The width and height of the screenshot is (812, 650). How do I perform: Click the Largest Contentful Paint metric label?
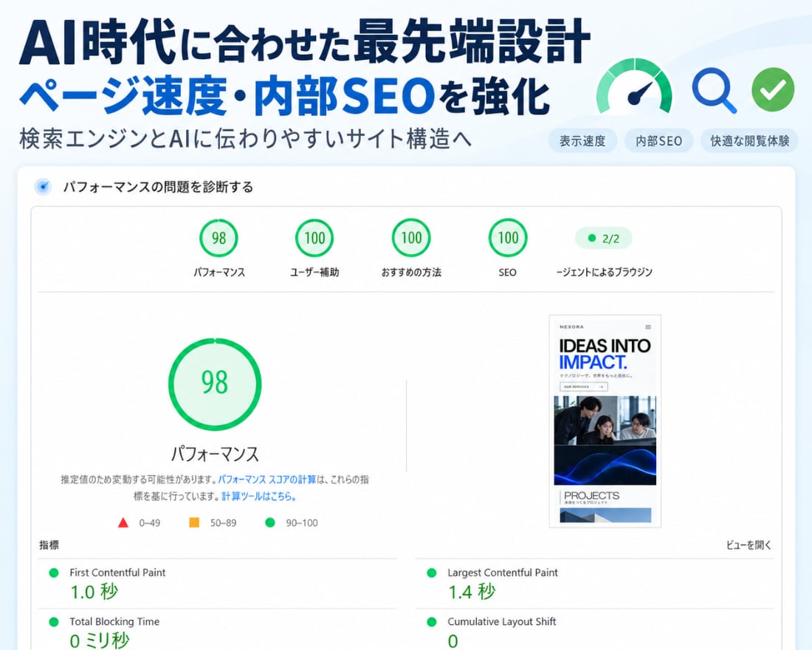[503, 572]
